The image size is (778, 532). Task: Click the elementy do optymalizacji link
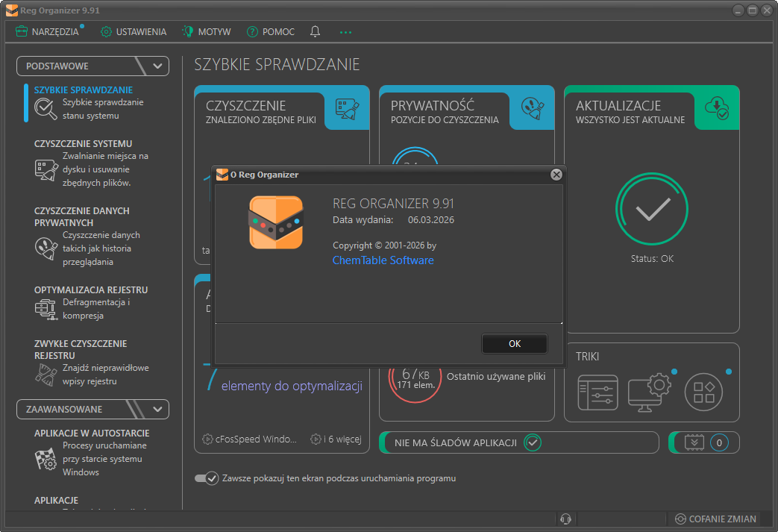(x=292, y=386)
